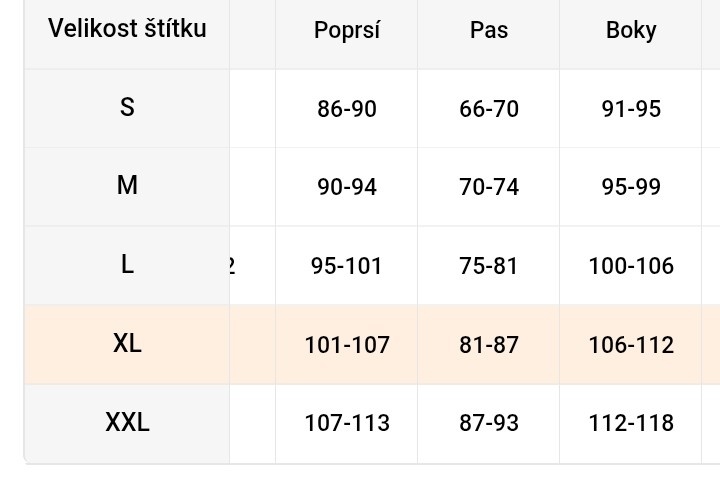The height and width of the screenshot is (485, 720).
Task: Select waist value 81-87 in XL row
Action: pyautogui.click(x=489, y=345)
